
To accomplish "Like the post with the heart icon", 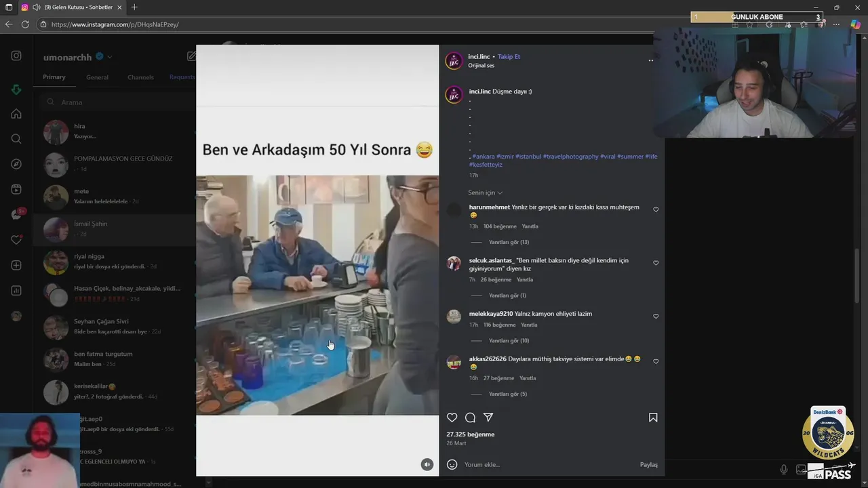I will pos(452,418).
